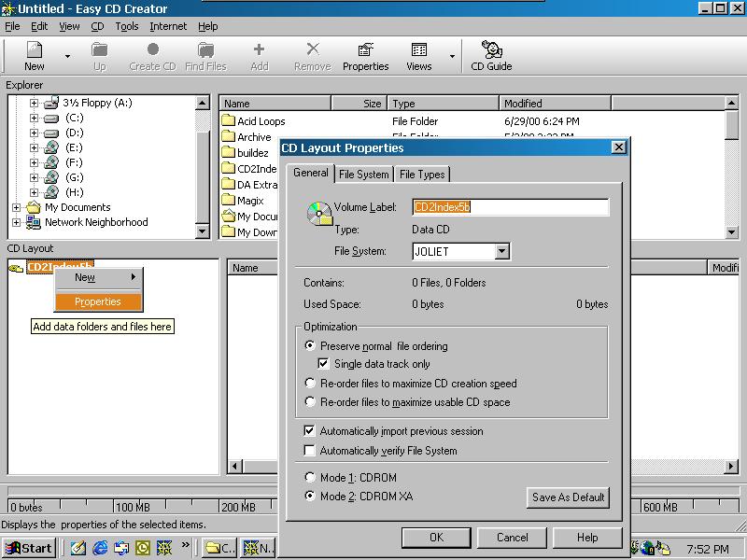
Task: Sort file list by Type column header
Action: (x=443, y=103)
